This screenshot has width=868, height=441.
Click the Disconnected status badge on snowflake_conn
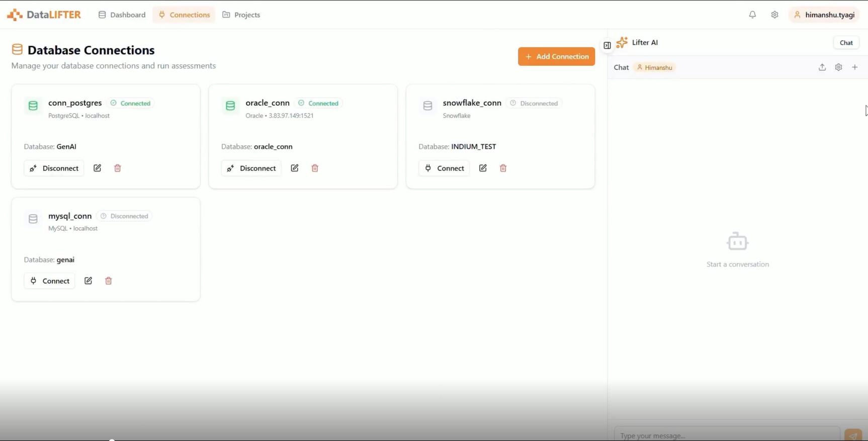pos(534,103)
